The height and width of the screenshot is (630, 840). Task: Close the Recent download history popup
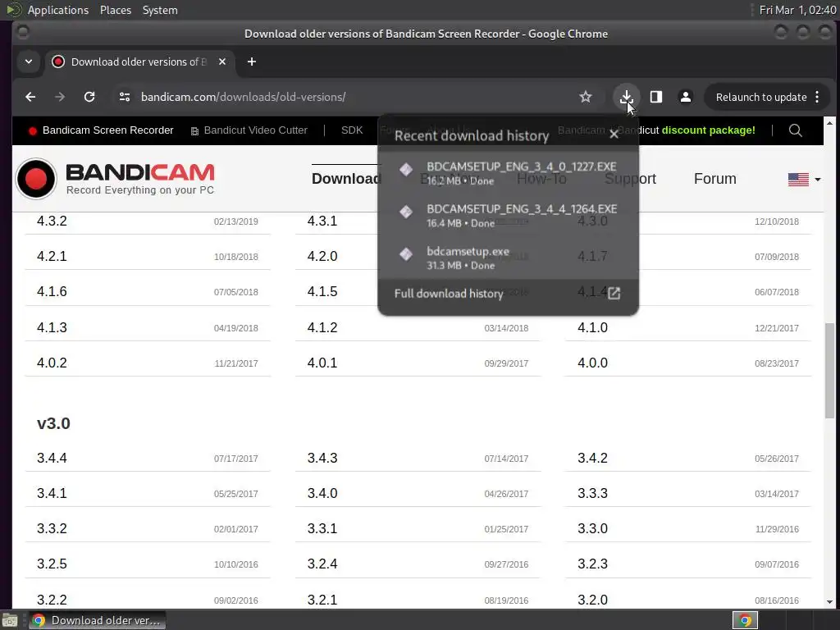click(x=614, y=135)
